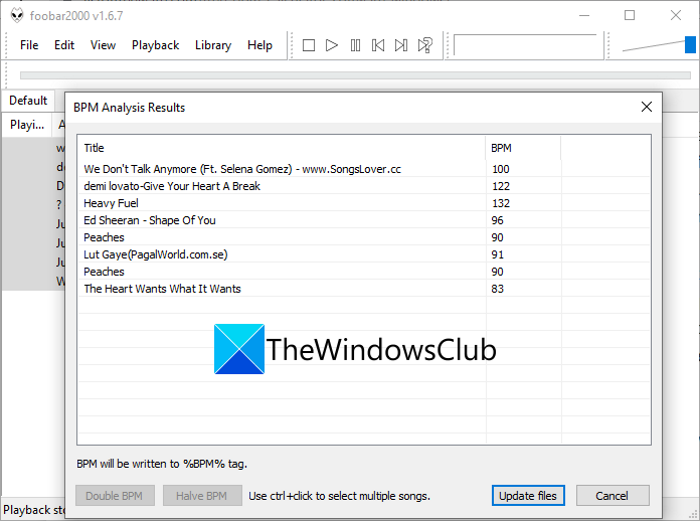
Task: Open the View menu
Action: (x=103, y=45)
